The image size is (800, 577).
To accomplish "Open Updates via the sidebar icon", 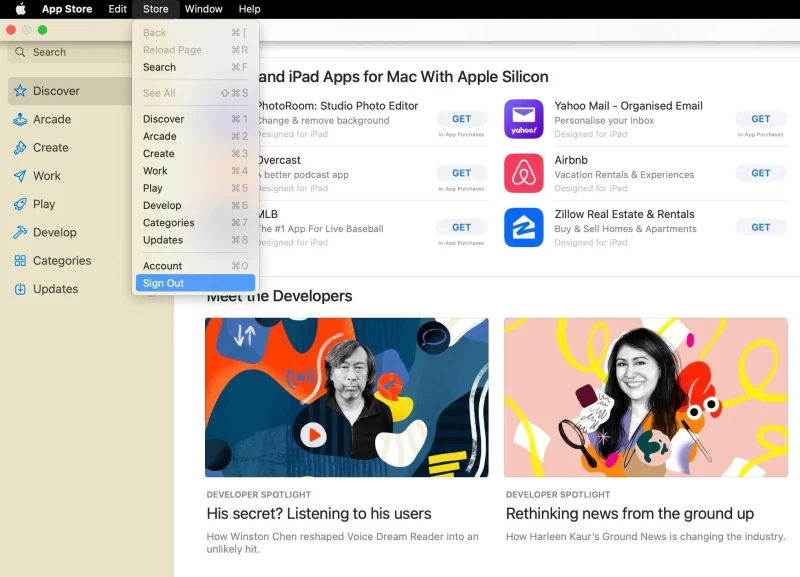I will click(22, 289).
